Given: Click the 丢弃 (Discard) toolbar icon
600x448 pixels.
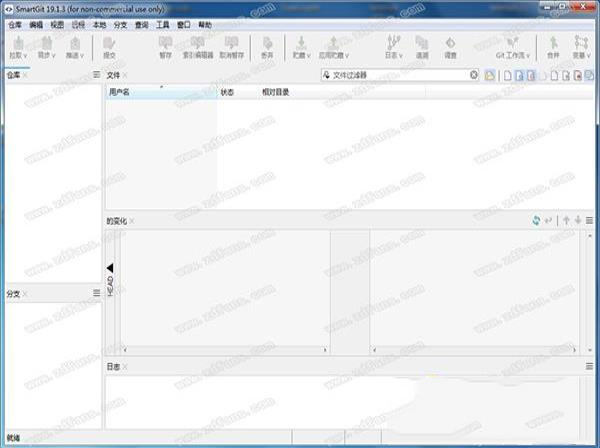Looking at the screenshot, I should pyautogui.click(x=268, y=46).
